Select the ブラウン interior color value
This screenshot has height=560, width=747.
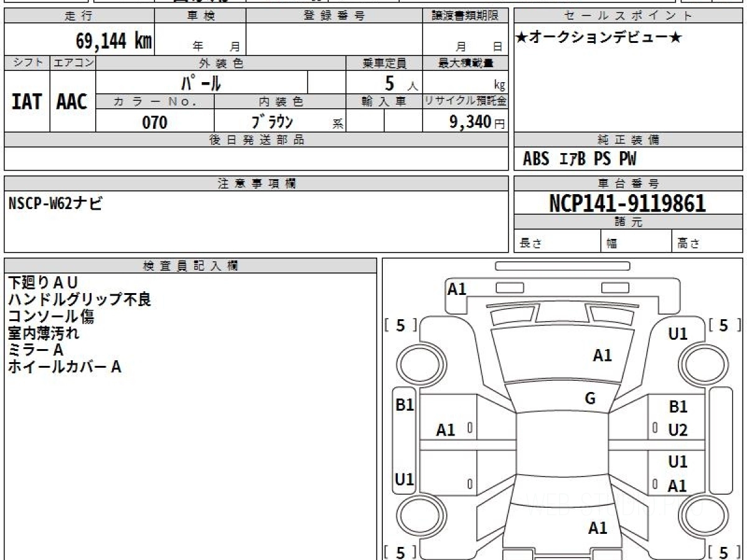[x=271, y=121]
